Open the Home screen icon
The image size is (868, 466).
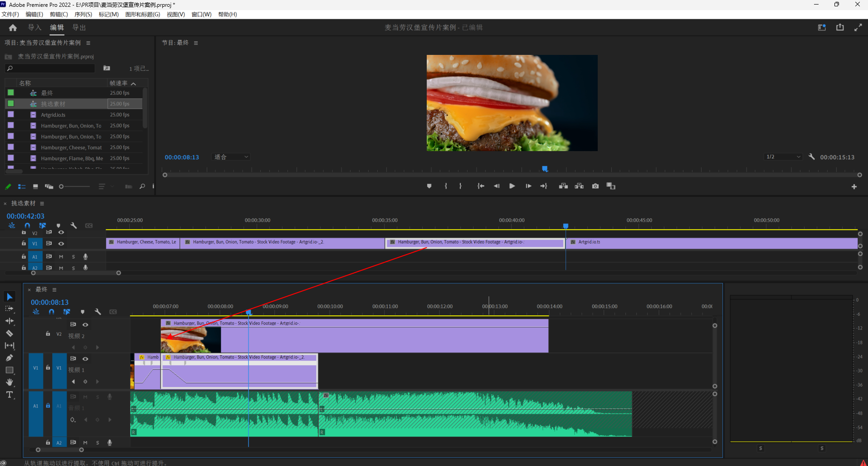13,28
